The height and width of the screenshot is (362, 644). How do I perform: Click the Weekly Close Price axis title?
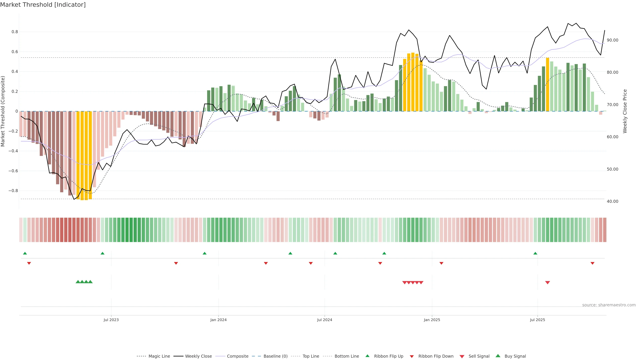(625, 111)
